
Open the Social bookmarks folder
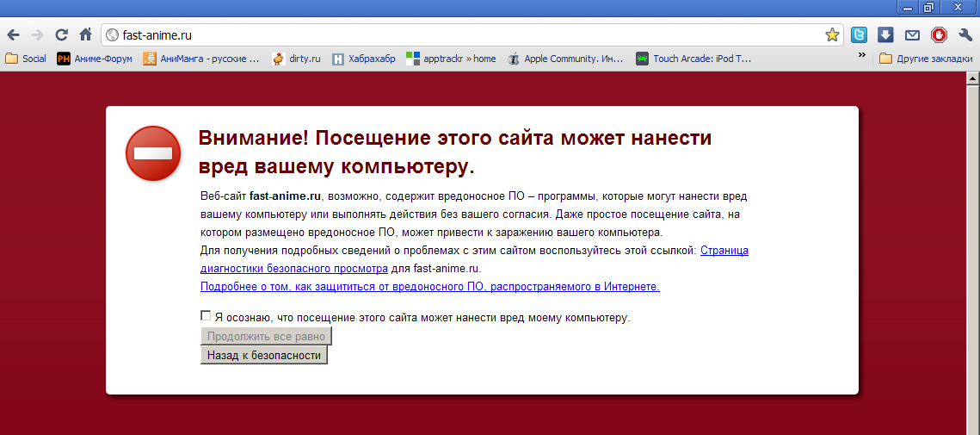(x=26, y=59)
